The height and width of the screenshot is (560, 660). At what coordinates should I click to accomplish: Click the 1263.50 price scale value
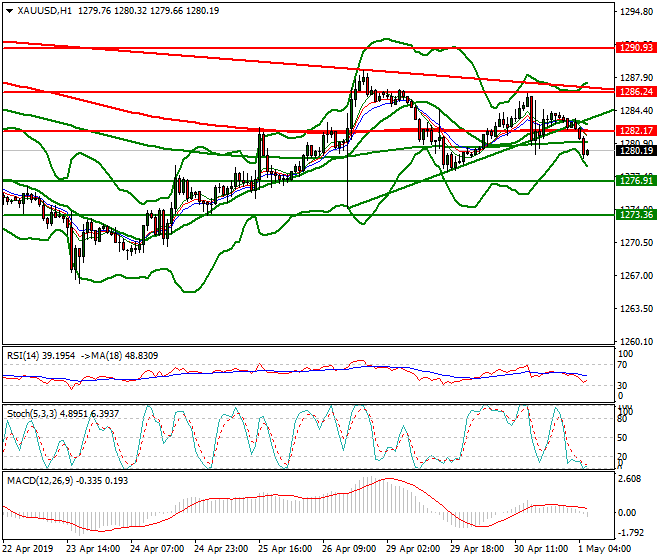[636, 309]
